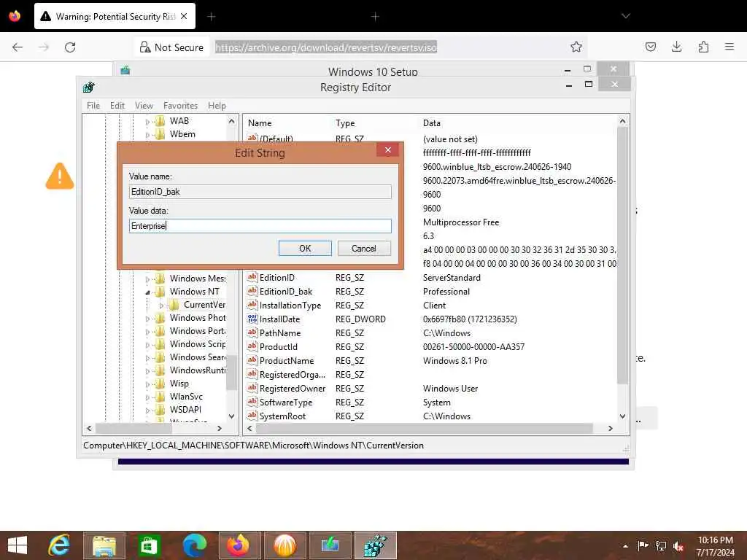Image resolution: width=747 pixels, height=560 pixels.
Task: Open Microsoft Edge from taskbar
Action: click(x=194, y=545)
